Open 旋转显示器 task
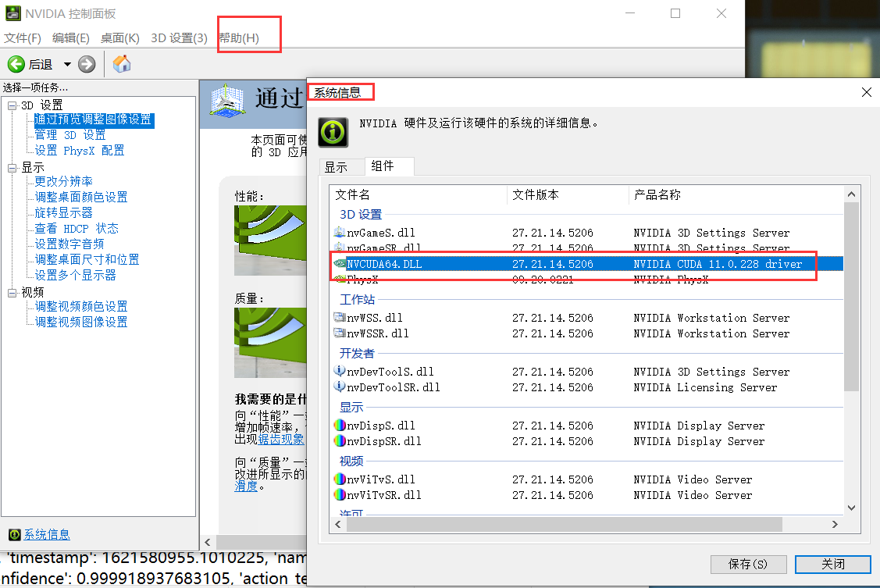Screen dimensions: 880x588 click(63, 213)
